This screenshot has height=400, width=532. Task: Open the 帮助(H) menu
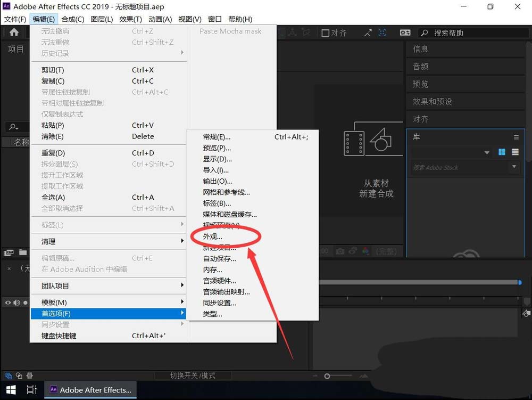(x=240, y=19)
